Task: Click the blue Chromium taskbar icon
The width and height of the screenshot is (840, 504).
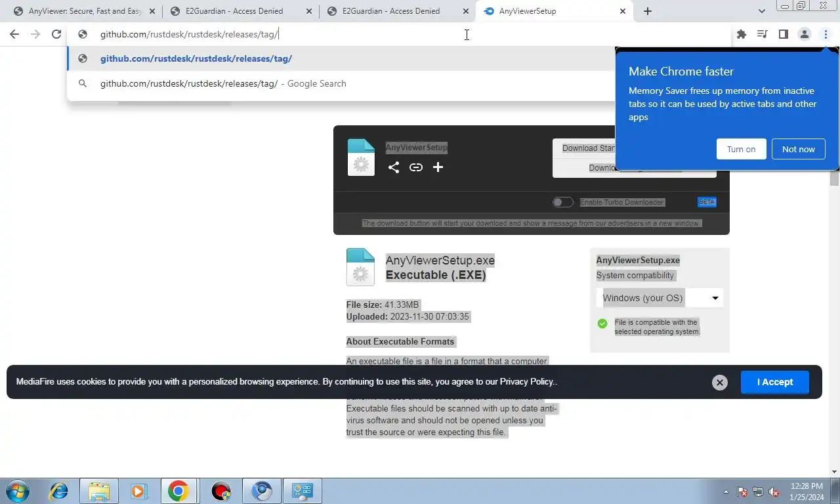Action: pos(262,491)
